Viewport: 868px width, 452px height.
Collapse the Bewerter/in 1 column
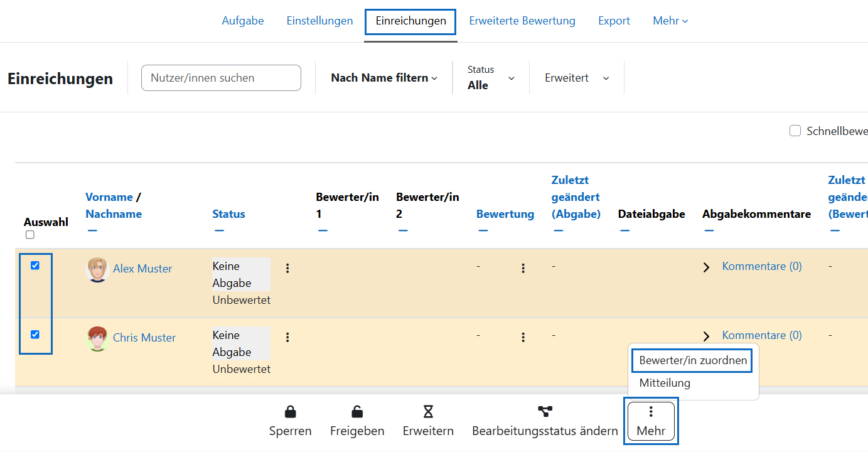(323, 230)
